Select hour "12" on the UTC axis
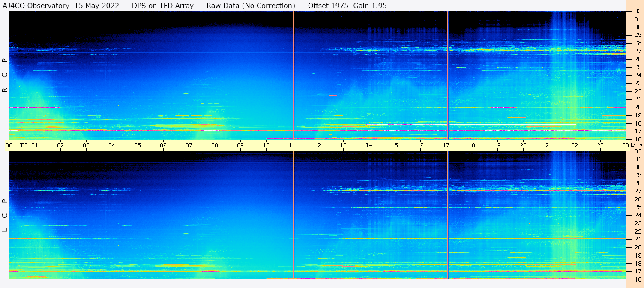Screen dimensions: 644x288 pyautogui.click(x=318, y=145)
